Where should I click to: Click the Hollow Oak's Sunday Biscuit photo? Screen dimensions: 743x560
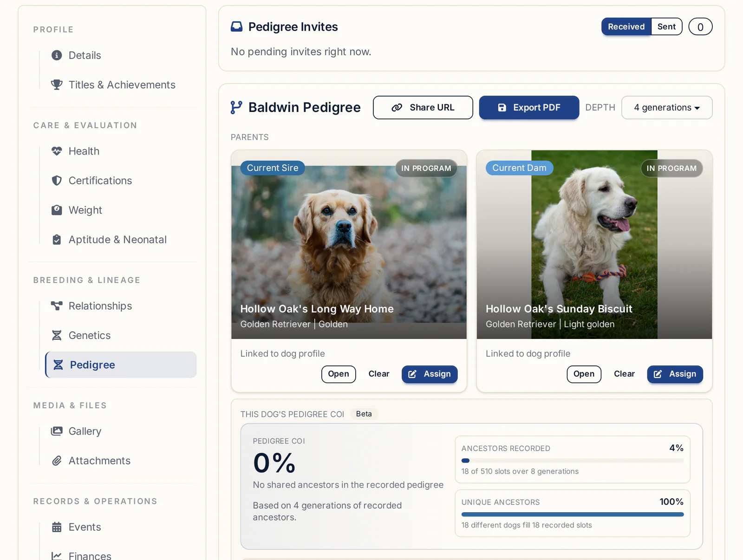click(x=594, y=244)
